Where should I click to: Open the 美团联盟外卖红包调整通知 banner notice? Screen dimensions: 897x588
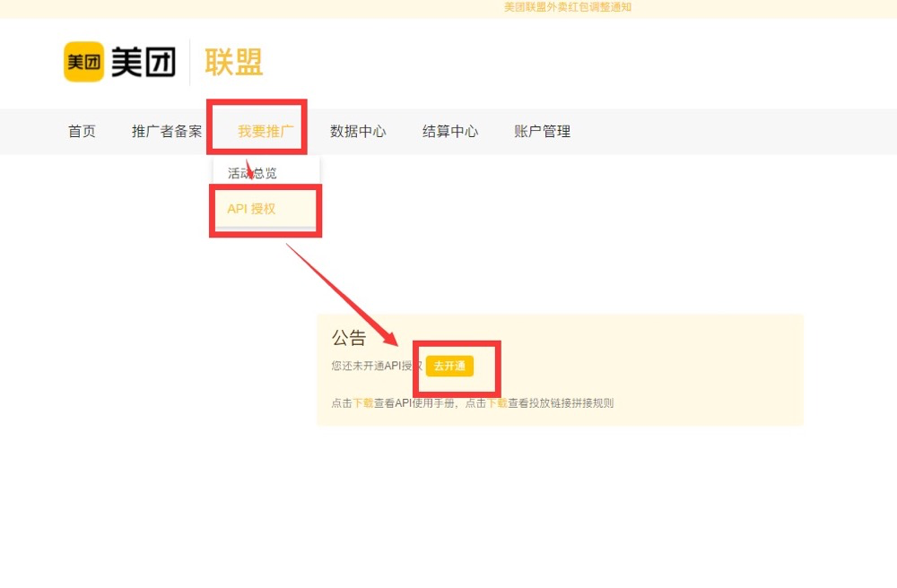point(568,7)
